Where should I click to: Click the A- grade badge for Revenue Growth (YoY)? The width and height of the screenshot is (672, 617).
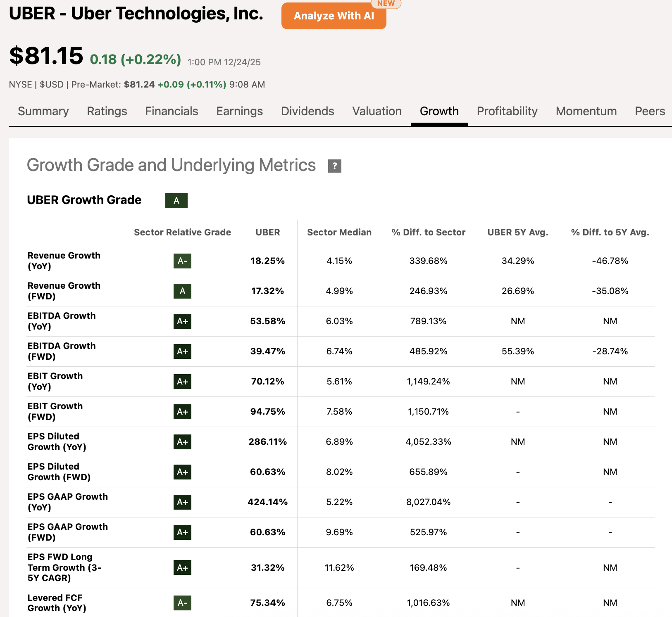pos(182,261)
